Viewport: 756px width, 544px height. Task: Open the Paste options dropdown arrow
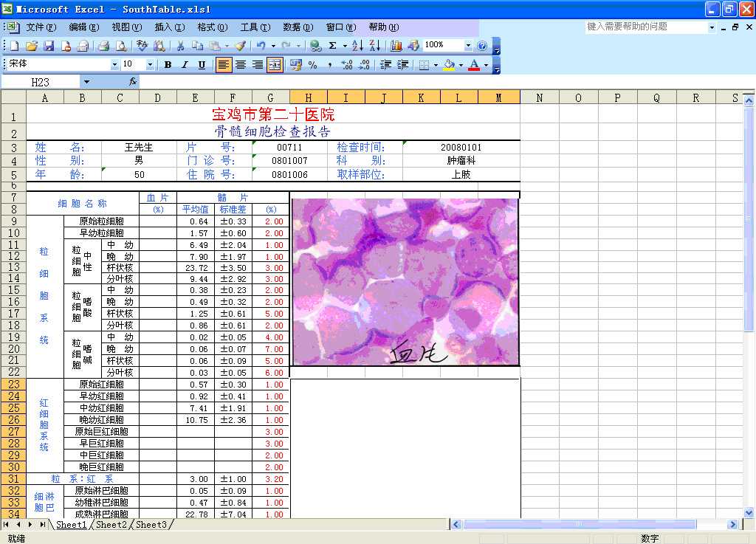227,46
